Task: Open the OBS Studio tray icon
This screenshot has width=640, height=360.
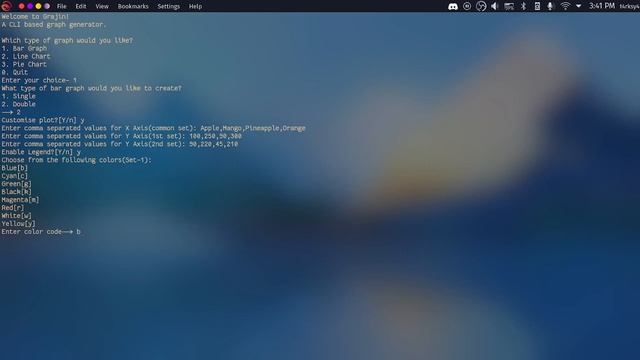Action: [x=481, y=6]
